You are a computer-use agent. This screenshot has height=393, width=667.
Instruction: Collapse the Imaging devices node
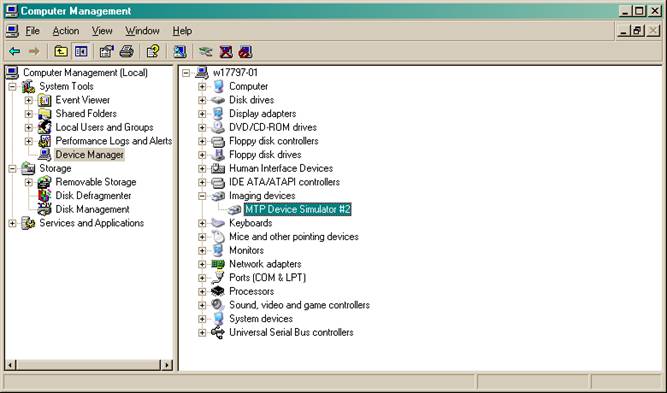[202, 196]
